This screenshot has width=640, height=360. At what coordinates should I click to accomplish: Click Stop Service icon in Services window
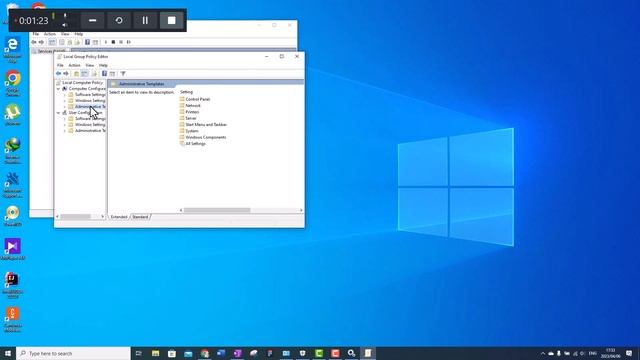113,42
